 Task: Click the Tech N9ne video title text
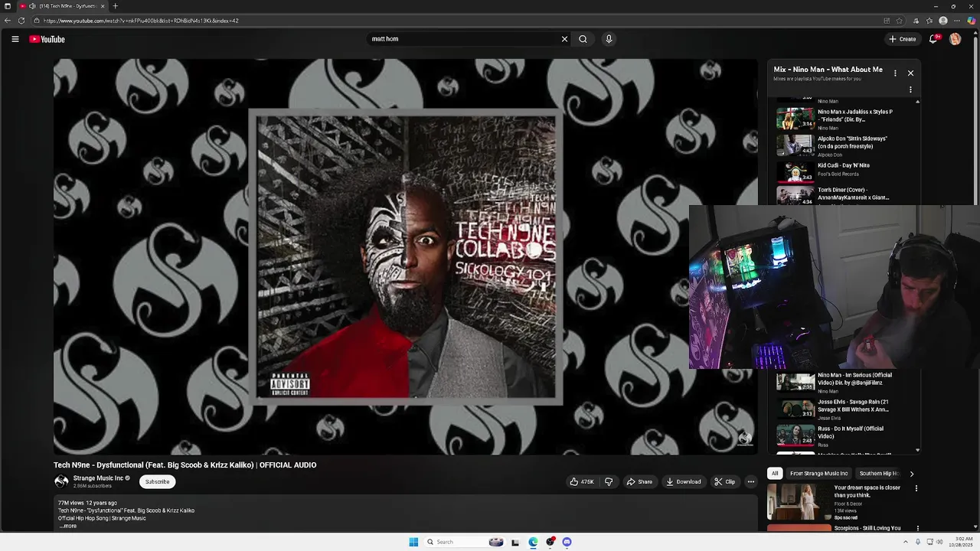(185, 465)
